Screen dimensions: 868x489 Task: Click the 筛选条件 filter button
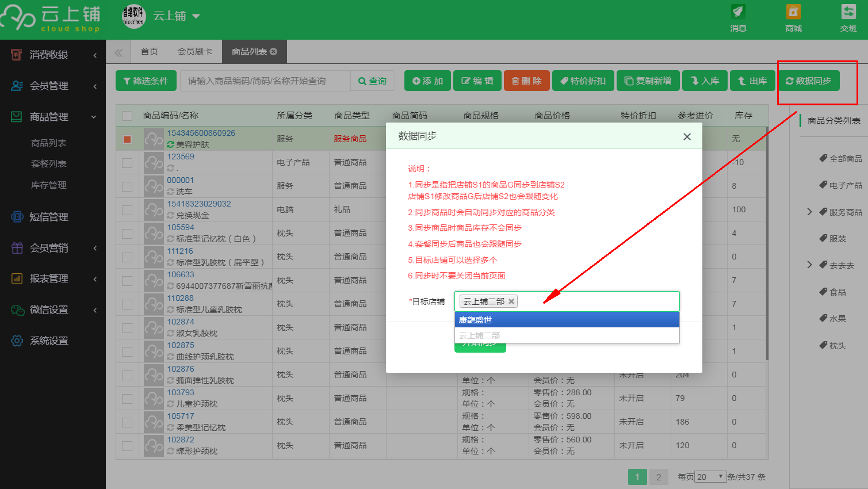click(146, 81)
